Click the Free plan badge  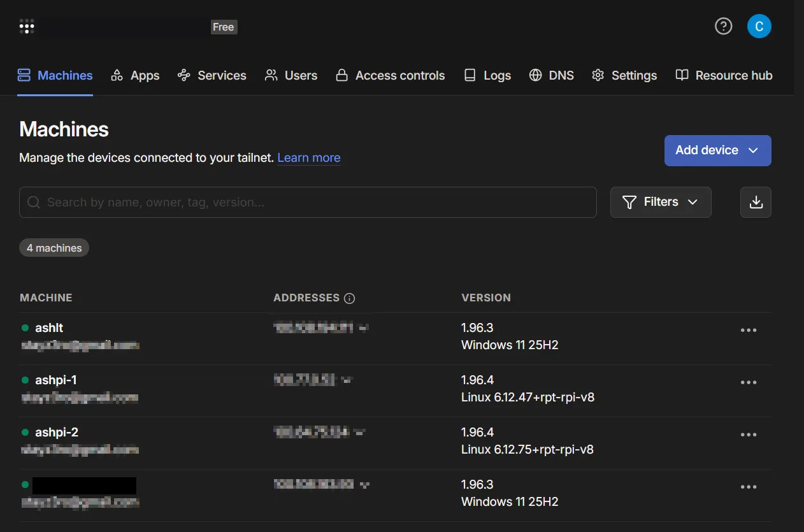[x=224, y=27]
